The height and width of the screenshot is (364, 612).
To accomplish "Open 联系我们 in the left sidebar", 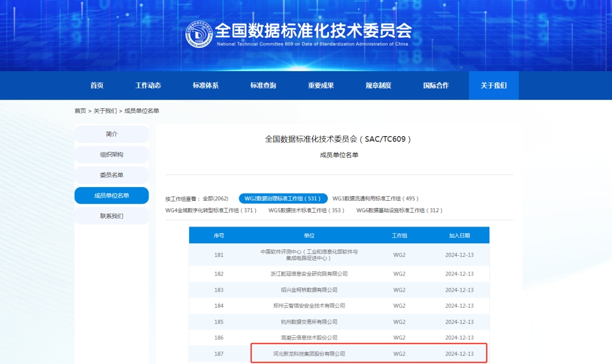I will tap(111, 216).
